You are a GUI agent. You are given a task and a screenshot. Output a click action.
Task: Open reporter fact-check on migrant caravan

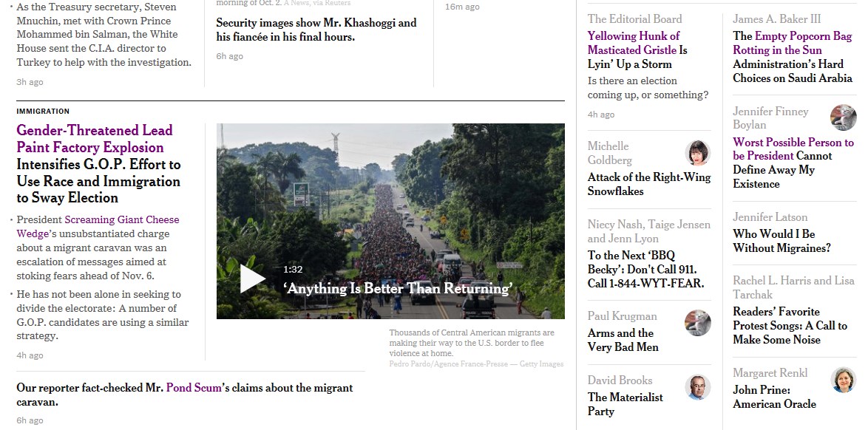click(x=184, y=395)
